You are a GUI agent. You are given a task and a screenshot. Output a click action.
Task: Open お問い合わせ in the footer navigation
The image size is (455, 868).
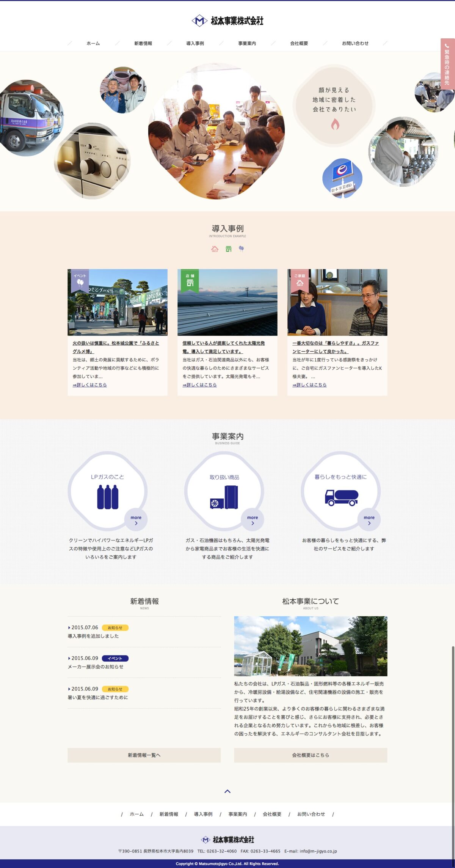(311, 814)
